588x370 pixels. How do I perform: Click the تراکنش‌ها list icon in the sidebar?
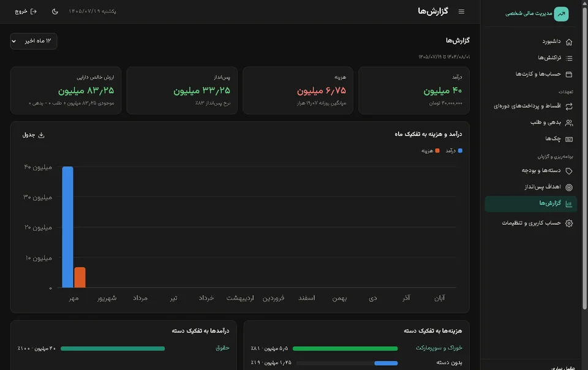click(569, 58)
